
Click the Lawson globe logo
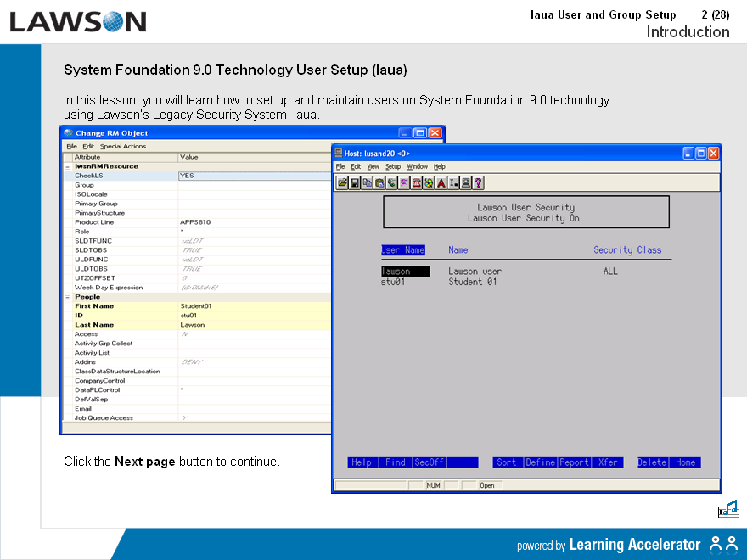(113, 21)
